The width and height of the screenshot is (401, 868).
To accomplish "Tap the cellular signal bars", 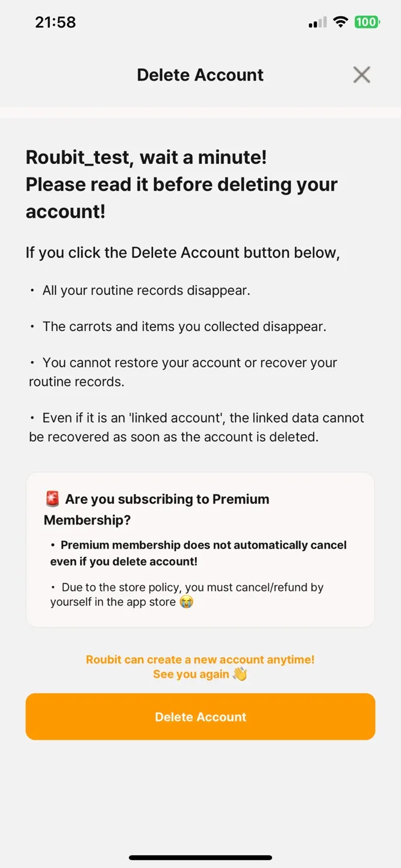I will click(317, 23).
